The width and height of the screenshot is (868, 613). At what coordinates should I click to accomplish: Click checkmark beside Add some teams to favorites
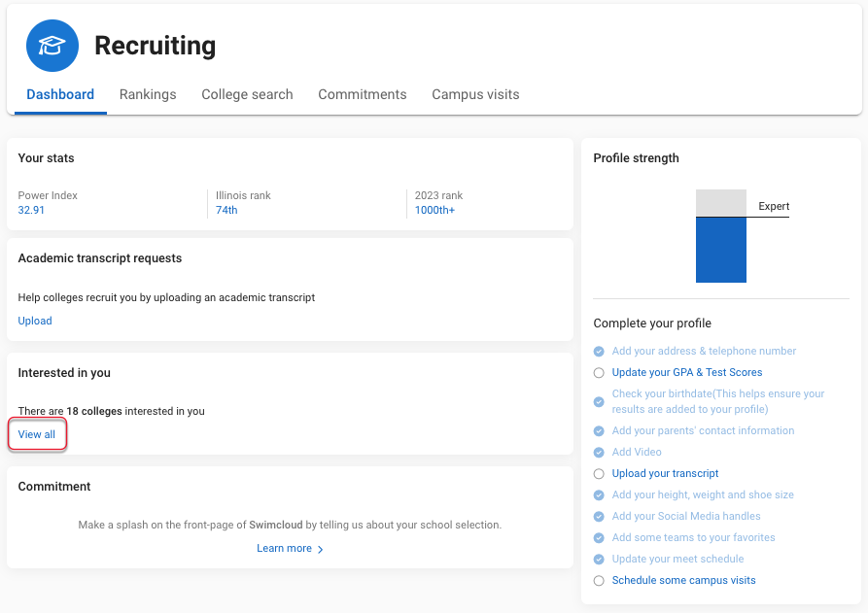pyautogui.click(x=599, y=538)
